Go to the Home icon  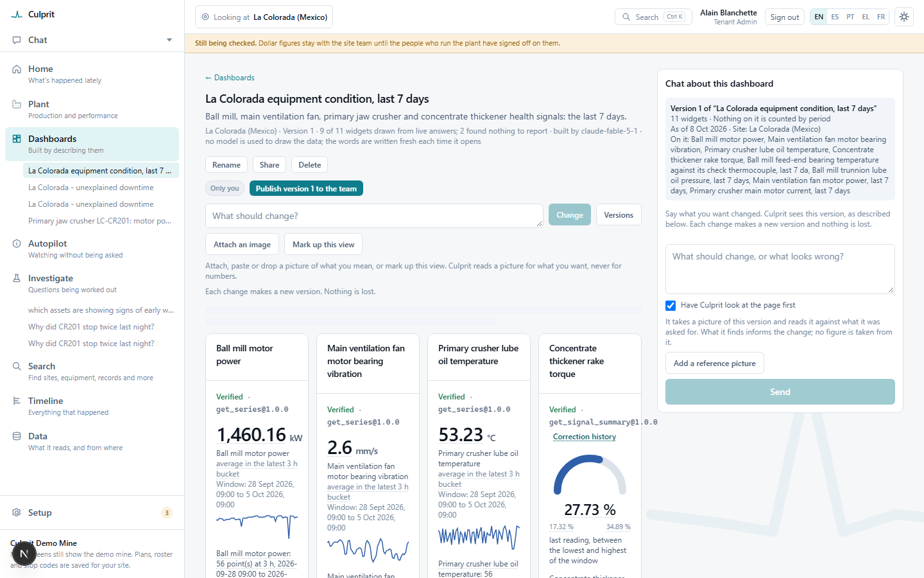click(17, 69)
